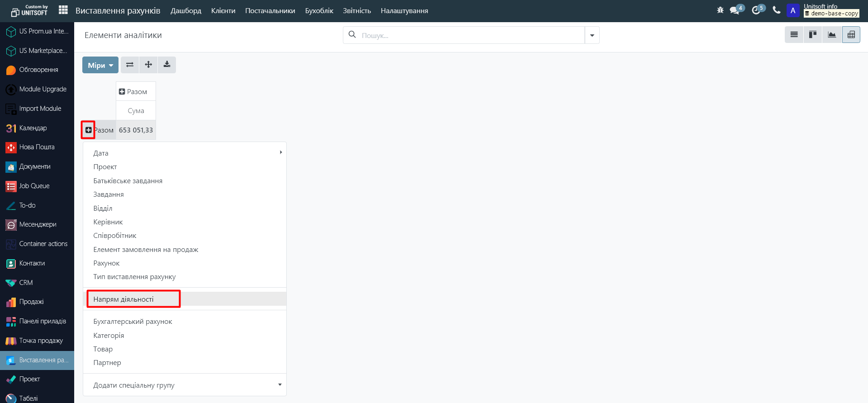Viewport: 868px width, 403px height.
Task: Open chat messages with 4 notifications
Action: pyautogui.click(x=735, y=10)
